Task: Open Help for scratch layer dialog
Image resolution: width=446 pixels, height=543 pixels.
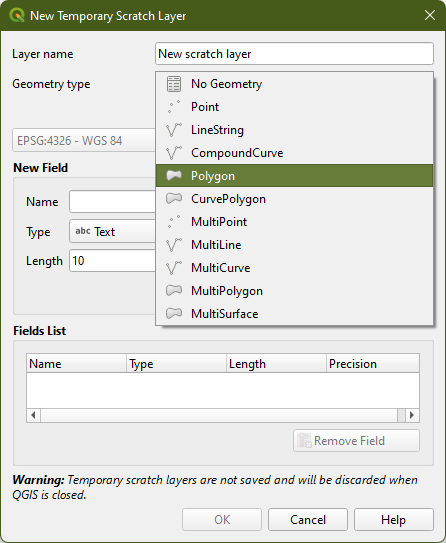Action: (394, 519)
